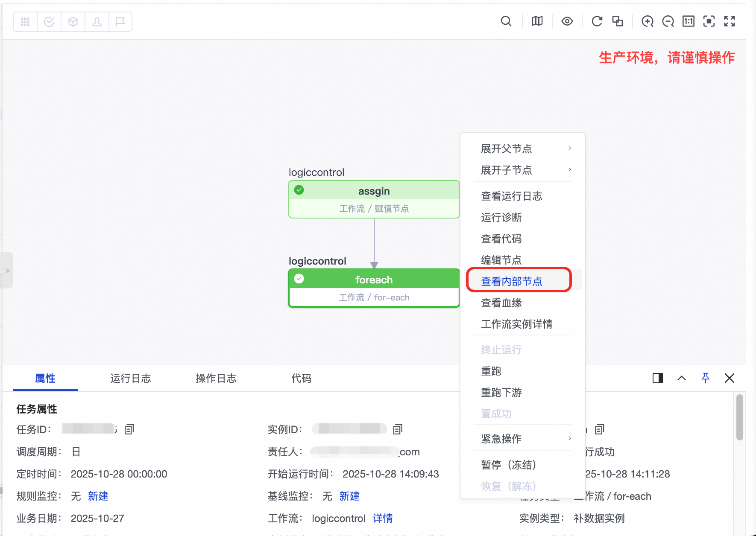Switch to the 运行日志 tab
Screen dimensions: 756x536
(131, 378)
